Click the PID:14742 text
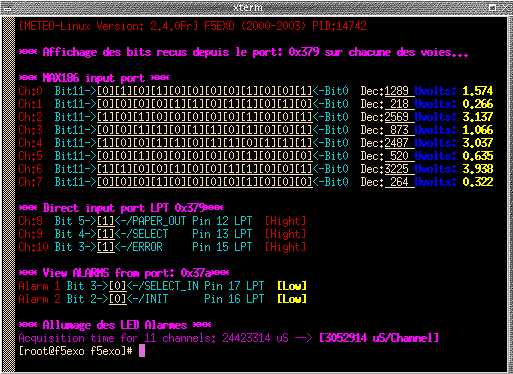This screenshot has height=374, width=513. point(339,26)
